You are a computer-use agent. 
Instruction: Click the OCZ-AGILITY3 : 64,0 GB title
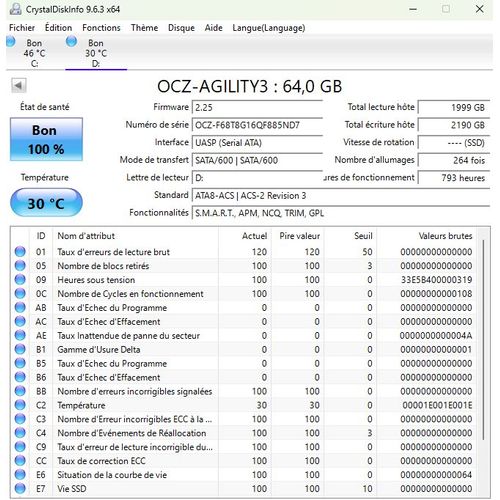click(x=250, y=86)
